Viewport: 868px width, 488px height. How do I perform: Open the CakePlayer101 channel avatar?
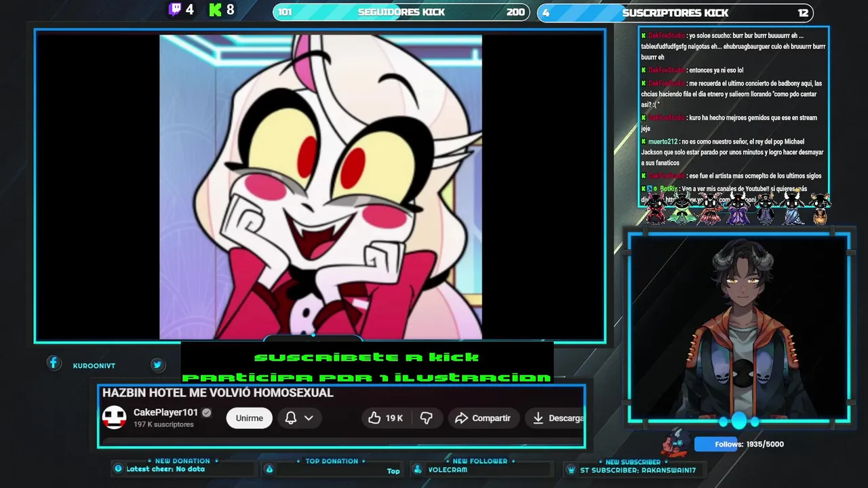115,418
